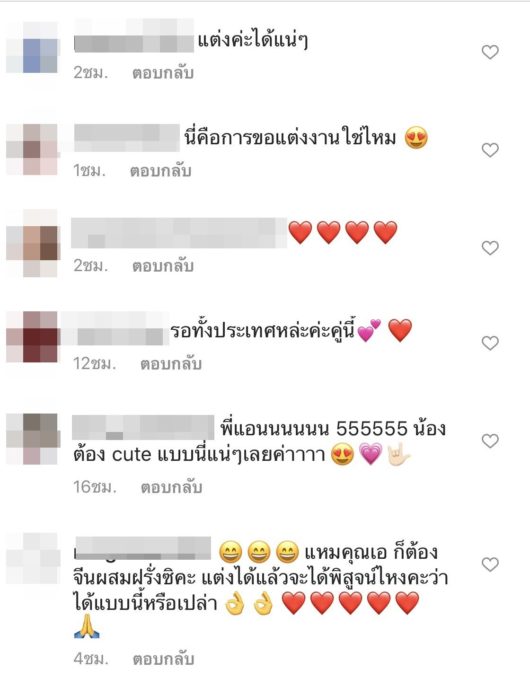Open username before the four red hearts
Image resolution: width=530 pixels, height=696 pixels.
click(179, 233)
